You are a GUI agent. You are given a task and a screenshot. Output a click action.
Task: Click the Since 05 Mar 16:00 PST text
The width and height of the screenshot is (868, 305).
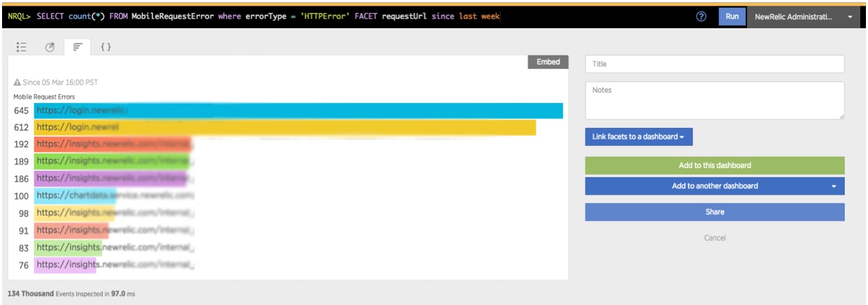(60, 82)
